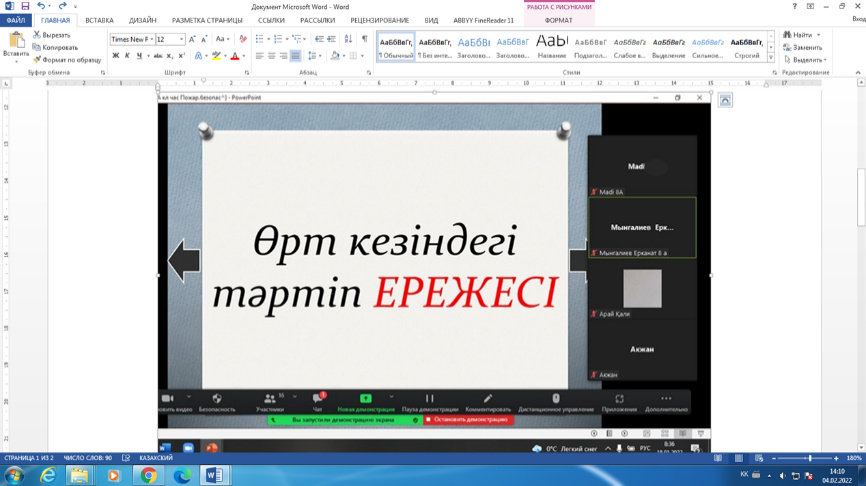
Task: Click the Заменить (Replace) button
Action: tap(807, 47)
